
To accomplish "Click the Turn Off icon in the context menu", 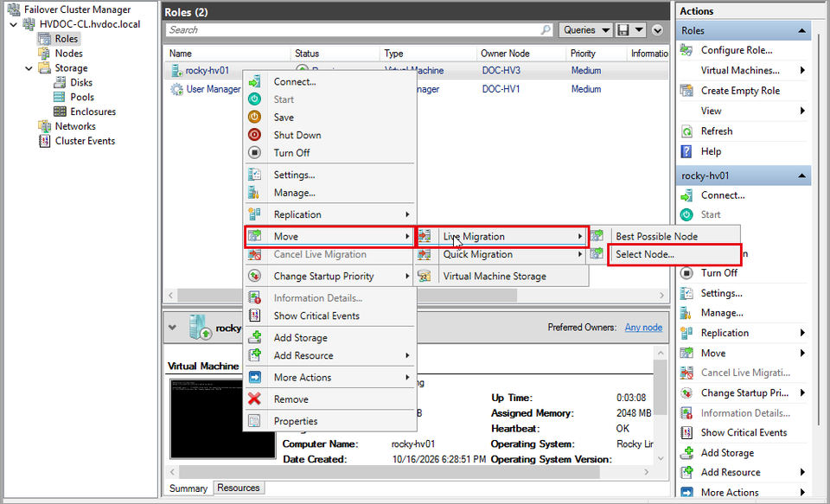I will (x=254, y=153).
